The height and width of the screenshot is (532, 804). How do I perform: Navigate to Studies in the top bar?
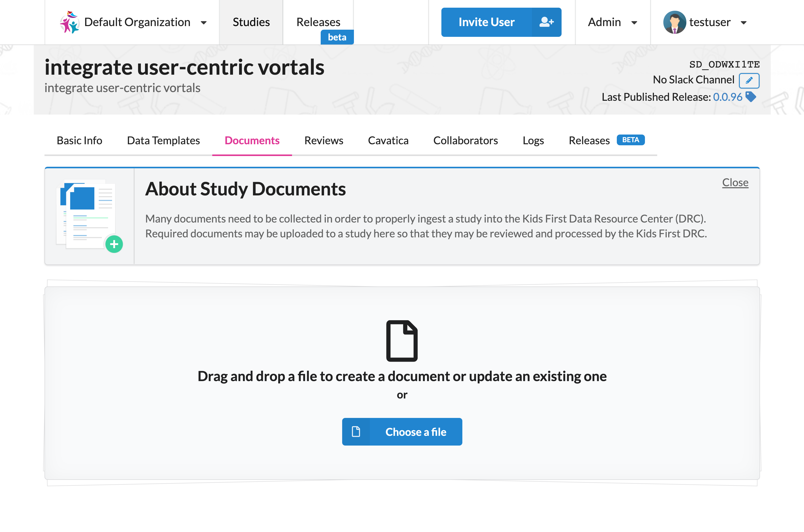pyautogui.click(x=251, y=22)
